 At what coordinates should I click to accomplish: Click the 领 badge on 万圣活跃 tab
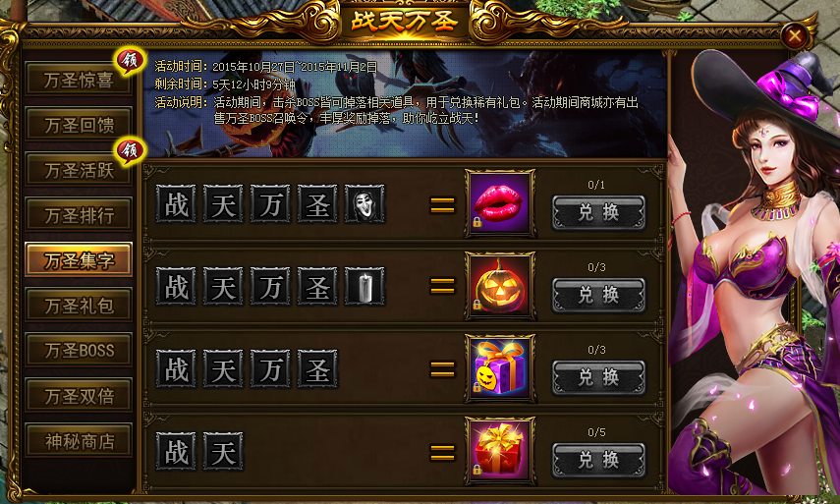click(131, 151)
